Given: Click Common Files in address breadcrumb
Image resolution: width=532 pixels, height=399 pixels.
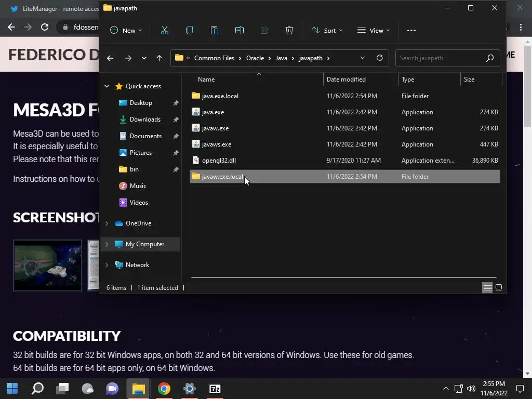Looking at the screenshot, I should tap(214, 58).
